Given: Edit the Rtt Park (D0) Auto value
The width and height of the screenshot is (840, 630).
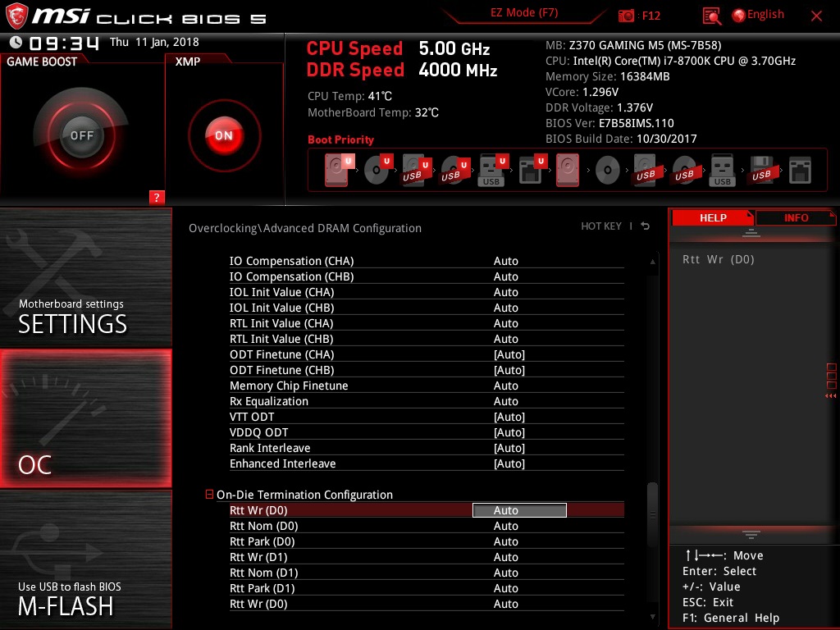Looking at the screenshot, I should tap(505, 541).
